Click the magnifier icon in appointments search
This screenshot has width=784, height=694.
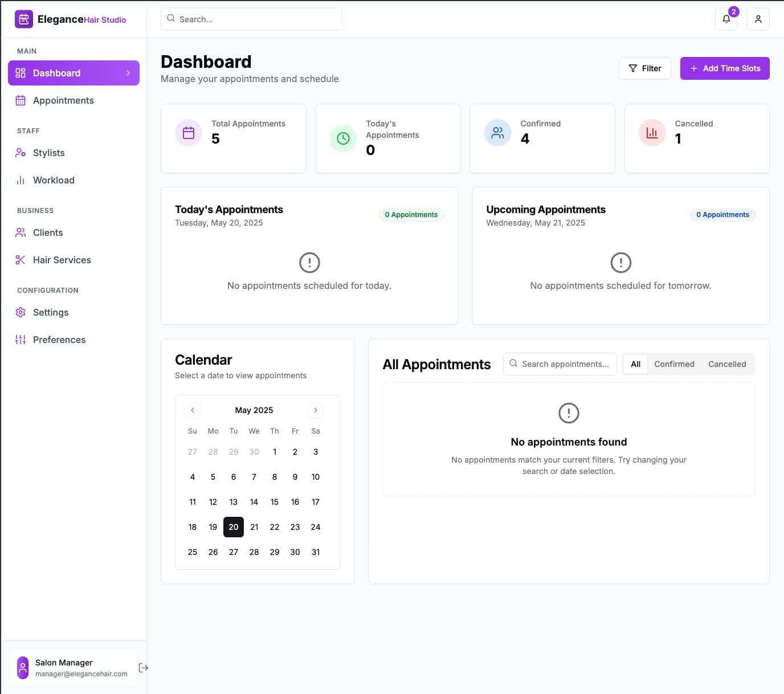[x=513, y=363]
